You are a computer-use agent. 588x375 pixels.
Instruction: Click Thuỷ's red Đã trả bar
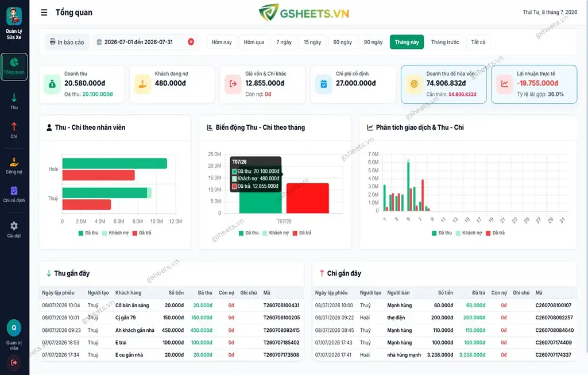[87, 205]
